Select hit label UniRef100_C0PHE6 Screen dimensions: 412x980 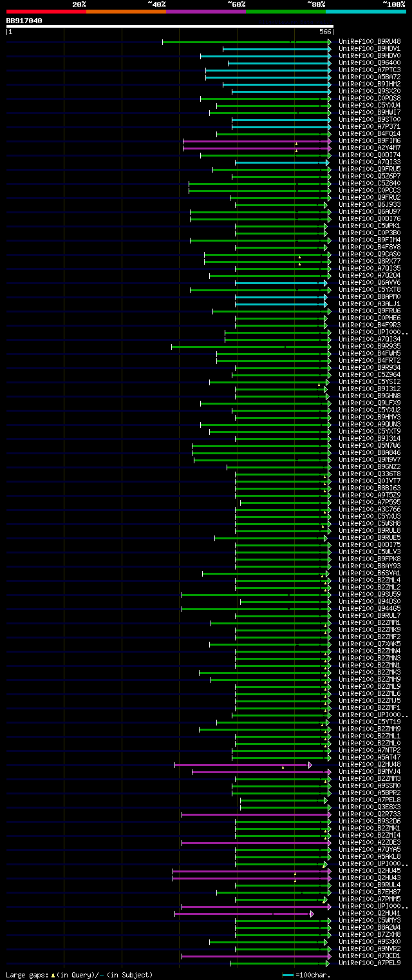370,318
